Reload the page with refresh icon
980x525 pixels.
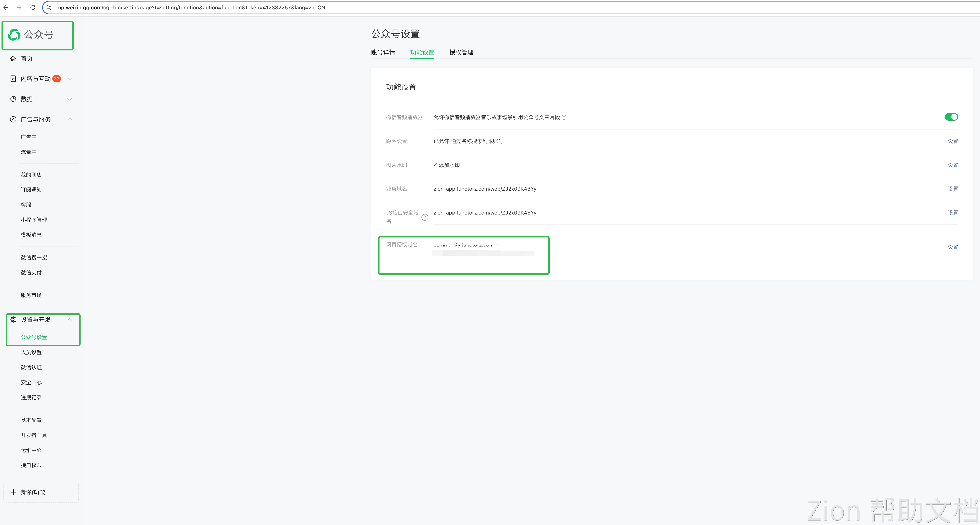click(33, 8)
